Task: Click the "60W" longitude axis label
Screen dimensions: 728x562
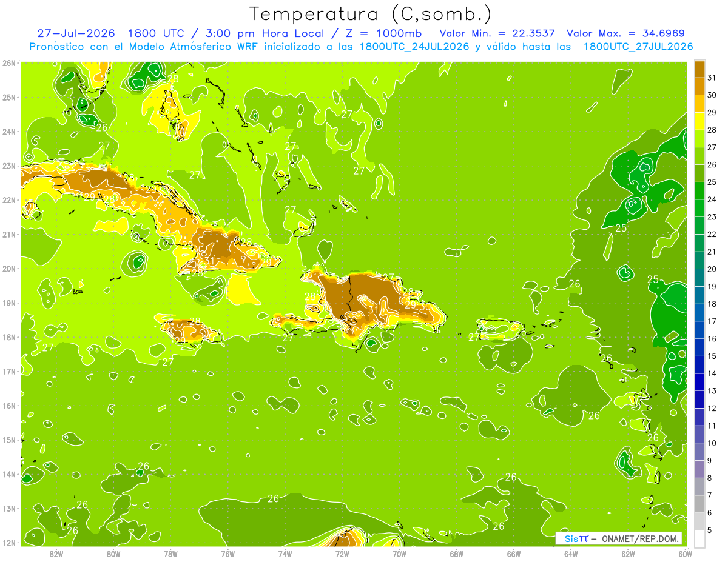Action: click(x=685, y=554)
